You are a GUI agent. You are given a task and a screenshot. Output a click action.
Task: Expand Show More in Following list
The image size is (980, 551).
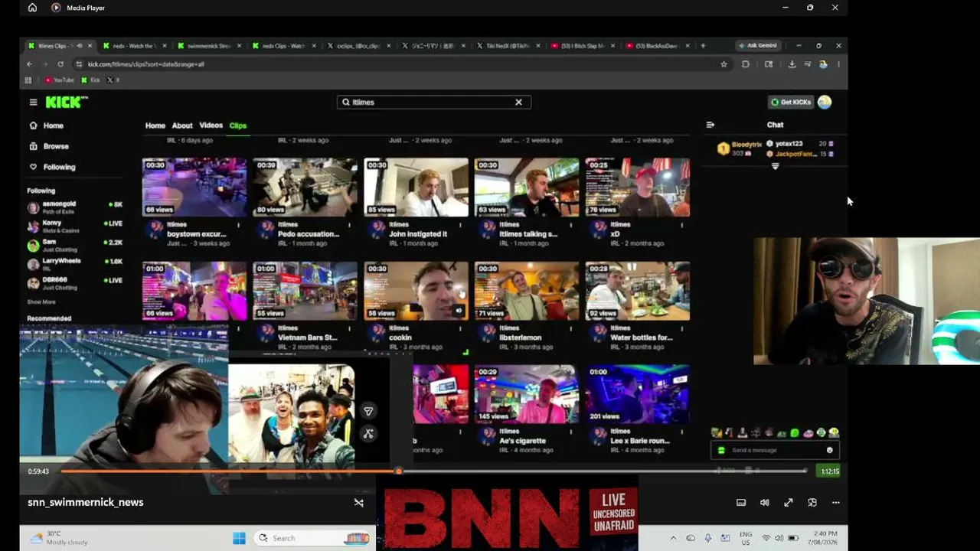coord(41,302)
